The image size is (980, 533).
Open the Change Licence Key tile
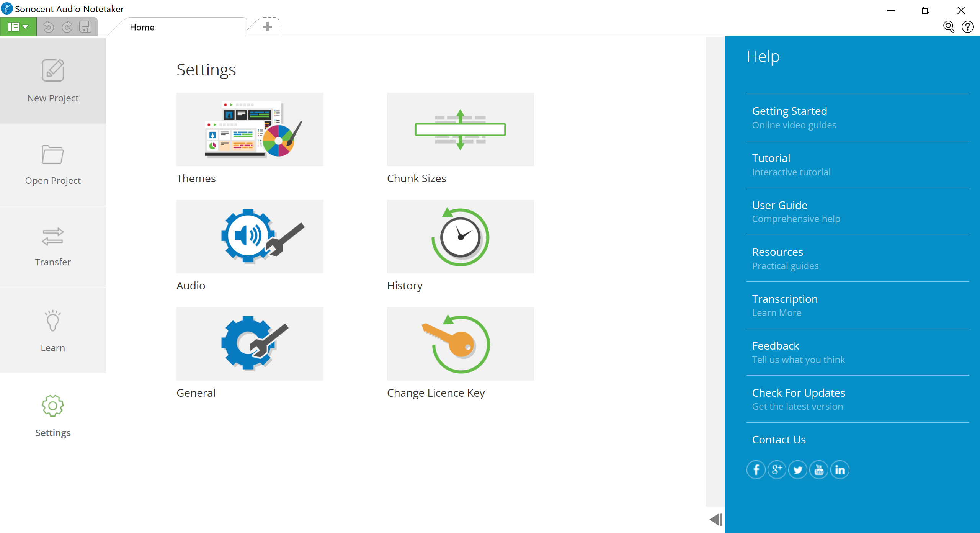460,344
